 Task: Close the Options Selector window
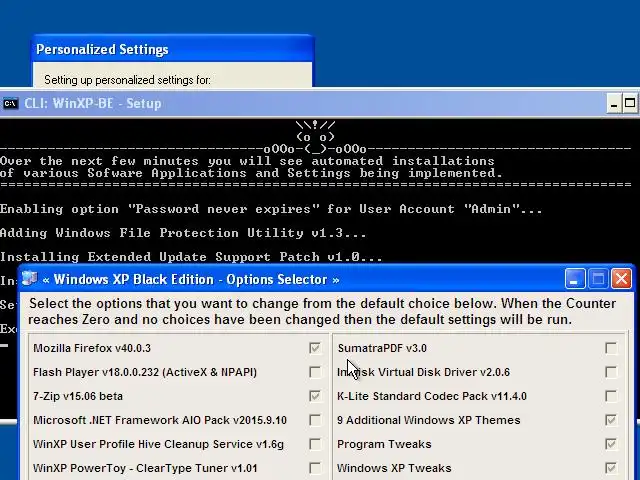[x=621, y=279]
